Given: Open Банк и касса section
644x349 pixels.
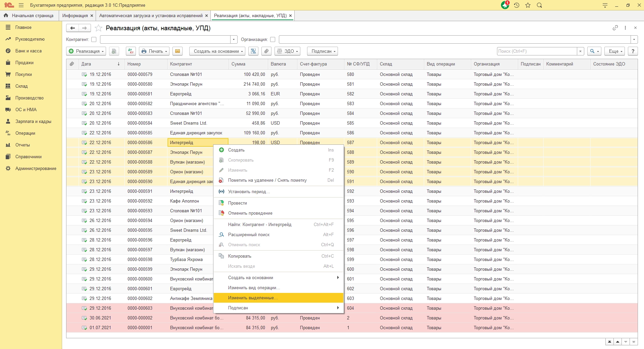Looking at the screenshot, I should click(29, 51).
